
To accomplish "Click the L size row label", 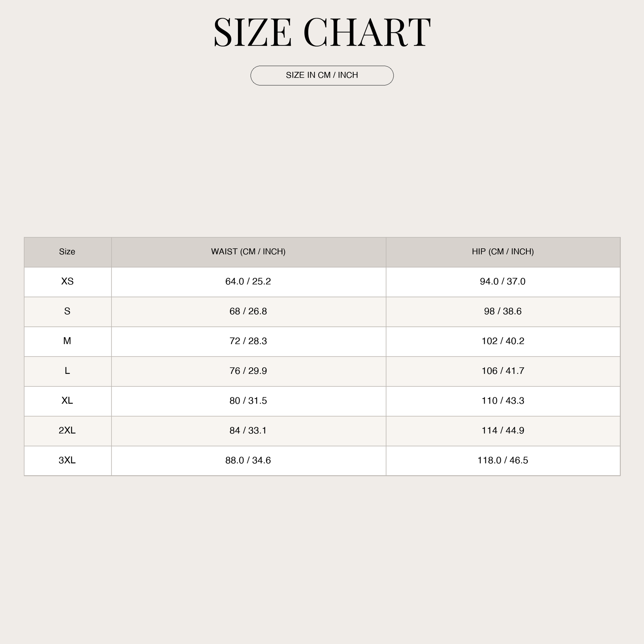I will (67, 371).
